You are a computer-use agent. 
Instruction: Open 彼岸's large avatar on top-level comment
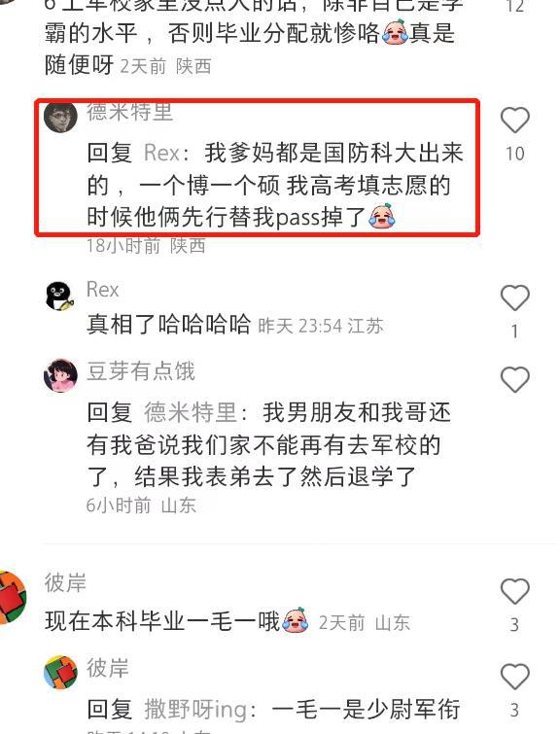[13, 597]
